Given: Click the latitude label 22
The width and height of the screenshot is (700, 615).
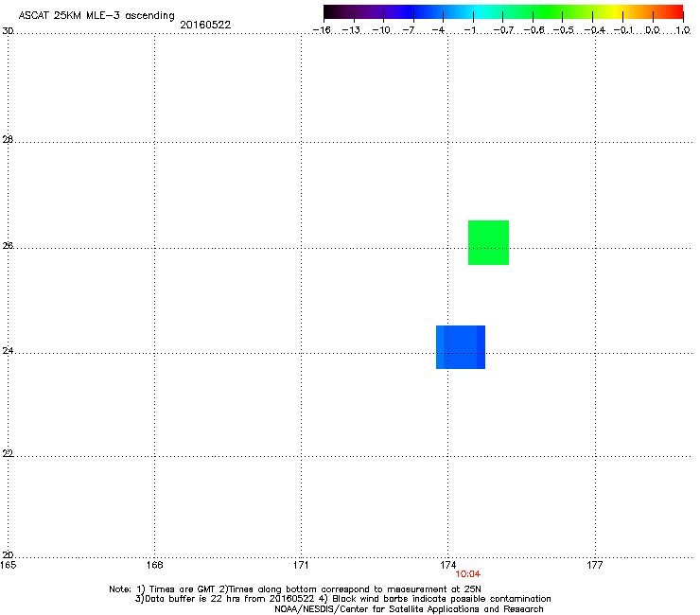Looking at the screenshot, I should point(8,453).
